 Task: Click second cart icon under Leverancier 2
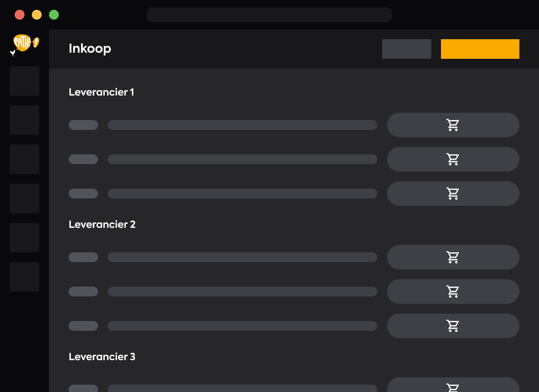tap(453, 292)
